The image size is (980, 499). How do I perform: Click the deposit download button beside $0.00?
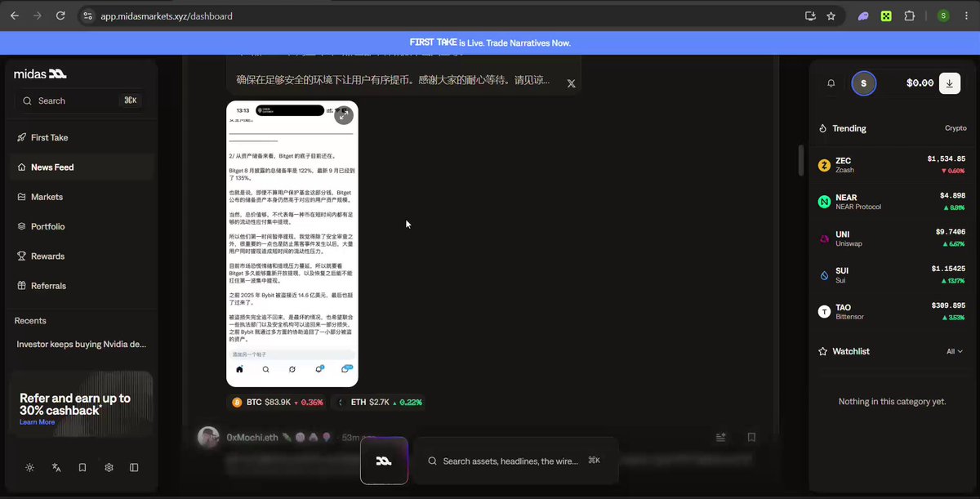click(x=950, y=82)
